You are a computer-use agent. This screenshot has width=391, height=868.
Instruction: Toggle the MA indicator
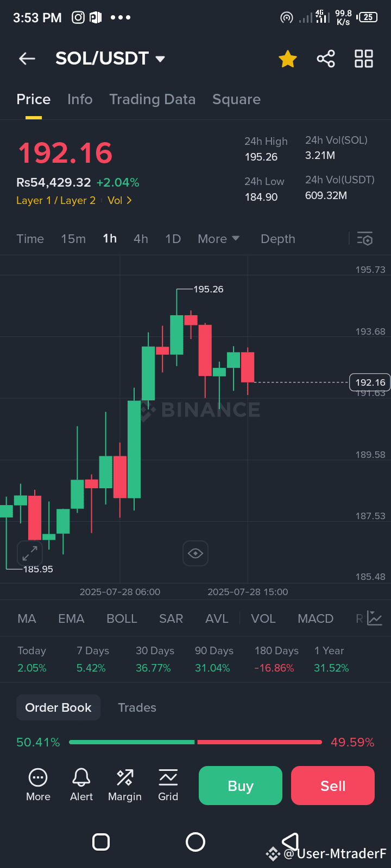tap(27, 618)
